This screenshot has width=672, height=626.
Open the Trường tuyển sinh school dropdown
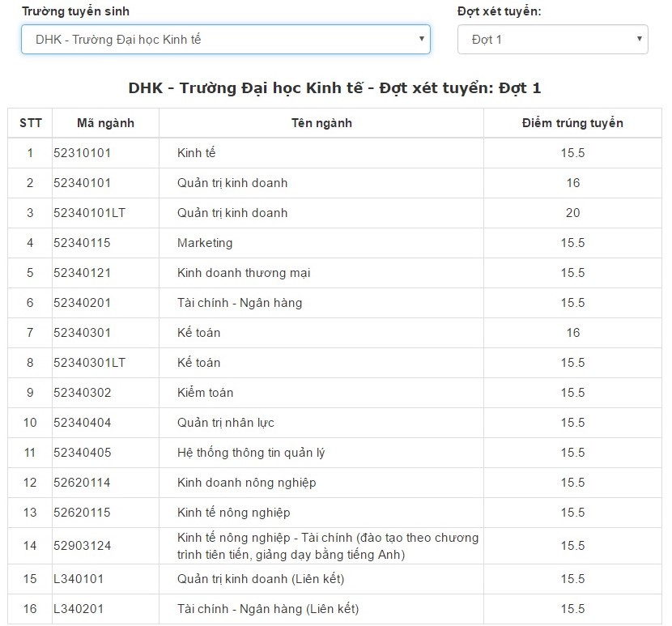pyautogui.click(x=225, y=39)
